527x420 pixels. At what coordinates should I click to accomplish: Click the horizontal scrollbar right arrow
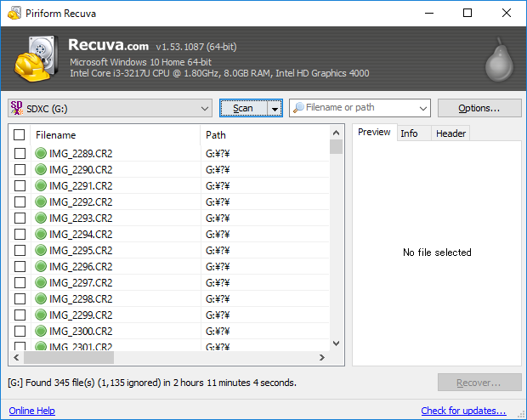click(322, 357)
